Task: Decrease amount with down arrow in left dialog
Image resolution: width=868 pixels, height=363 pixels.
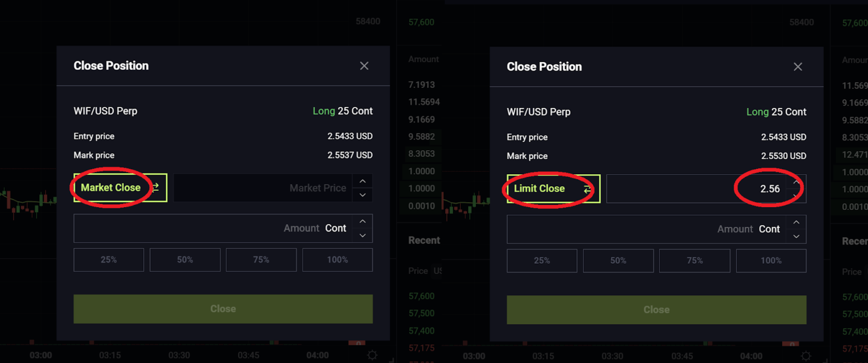Action: pos(363,235)
